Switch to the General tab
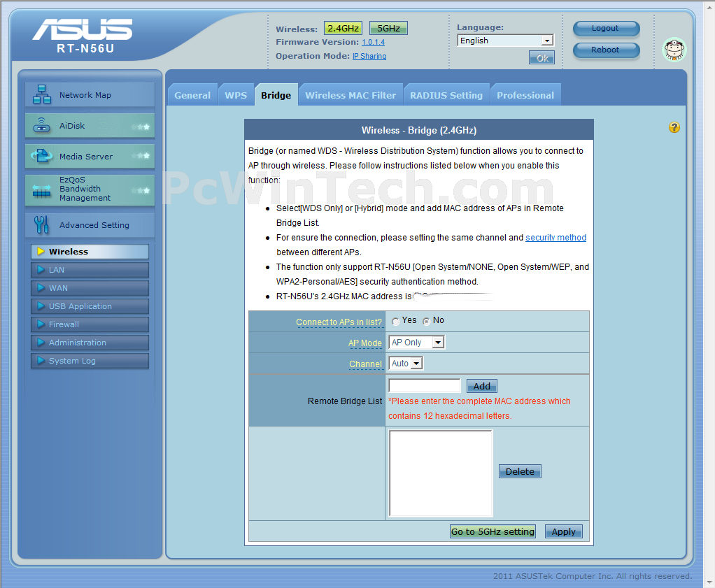The width and height of the screenshot is (715, 588). 192,95
